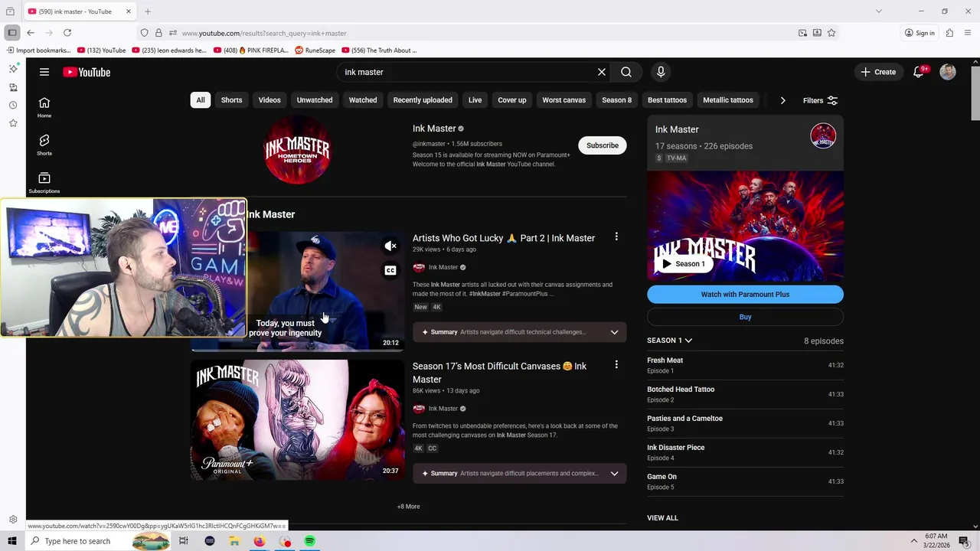Select the Unwatched filter chip
The height and width of the screenshot is (551, 980).
click(x=315, y=100)
